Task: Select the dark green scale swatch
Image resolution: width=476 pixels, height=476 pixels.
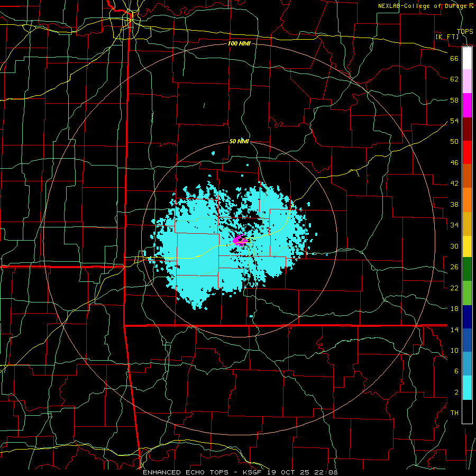Action: tap(467, 269)
